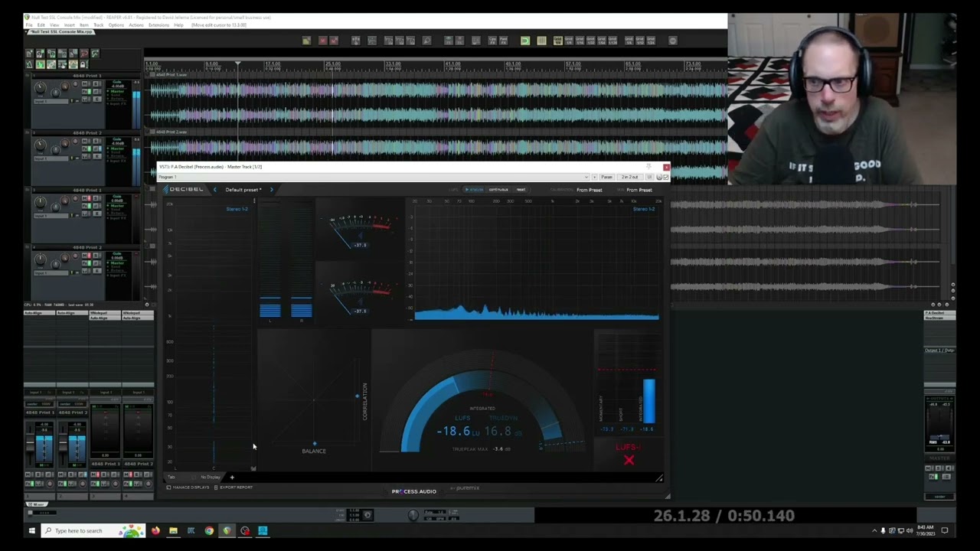Image resolution: width=980 pixels, height=551 pixels.
Task: Add a new display tab with plus
Action: click(232, 478)
